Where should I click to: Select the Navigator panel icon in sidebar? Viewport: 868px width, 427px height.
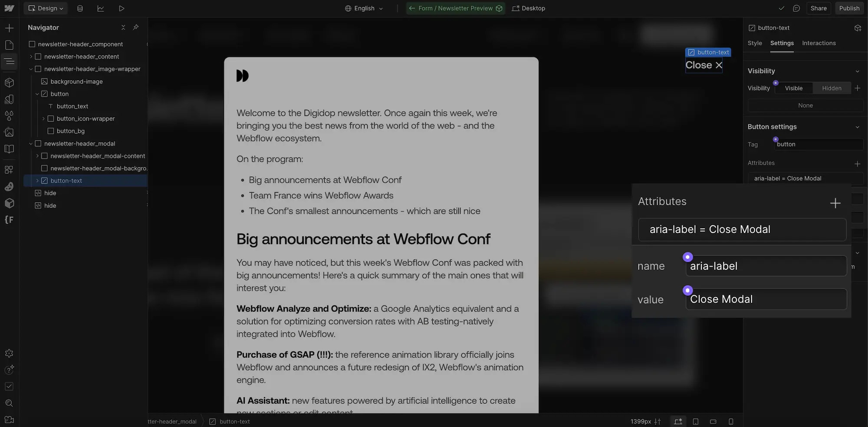click(x=9, y=61)
